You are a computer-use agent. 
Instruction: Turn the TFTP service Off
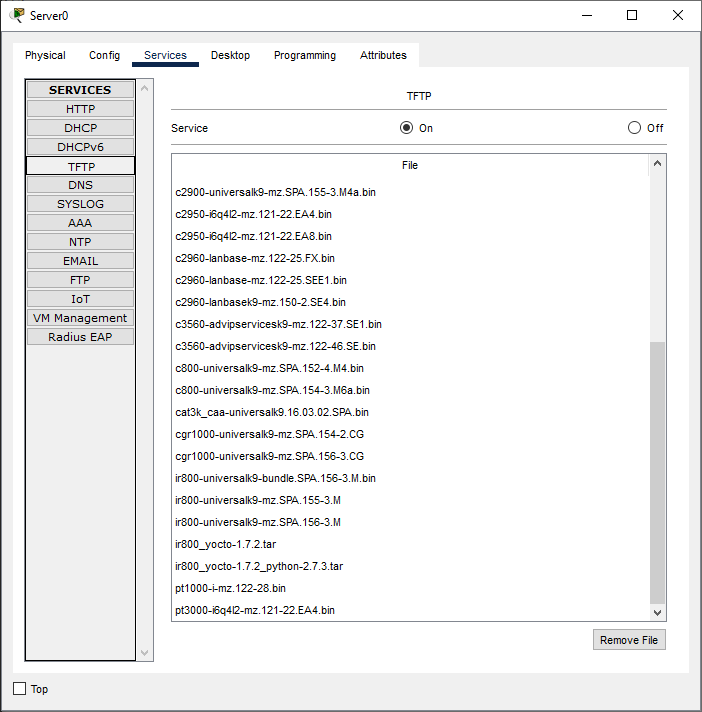(x=634, y=128)
